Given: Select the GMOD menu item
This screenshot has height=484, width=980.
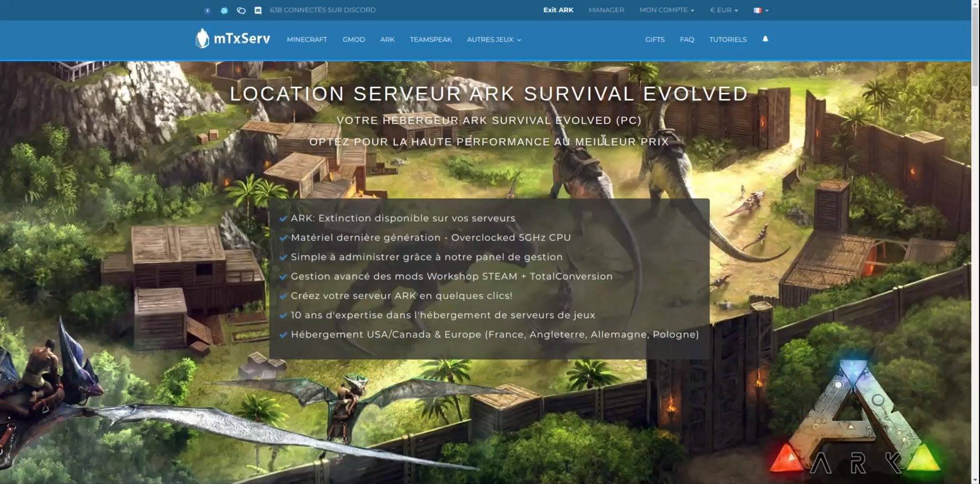Looking at the screenshot, I should pyautogui.click(x=354, y=39).
